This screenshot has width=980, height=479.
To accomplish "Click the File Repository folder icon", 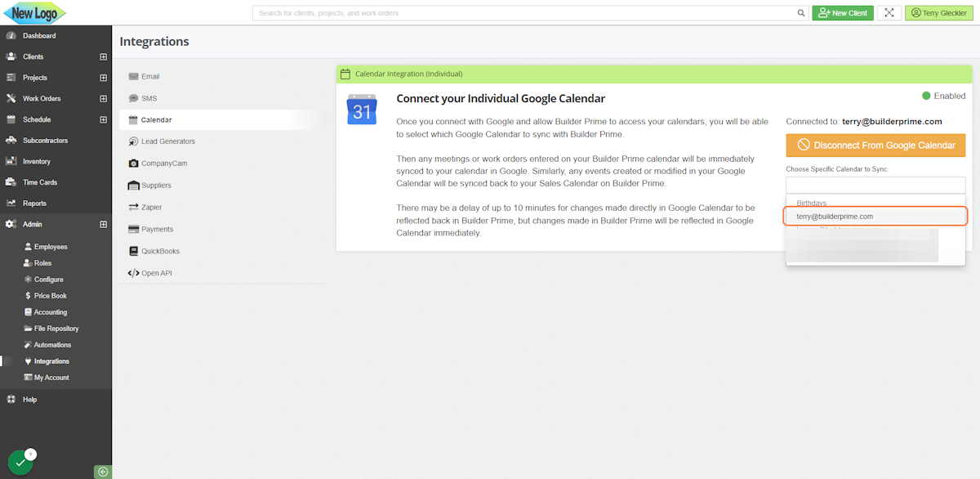I will tap(28, 329).
